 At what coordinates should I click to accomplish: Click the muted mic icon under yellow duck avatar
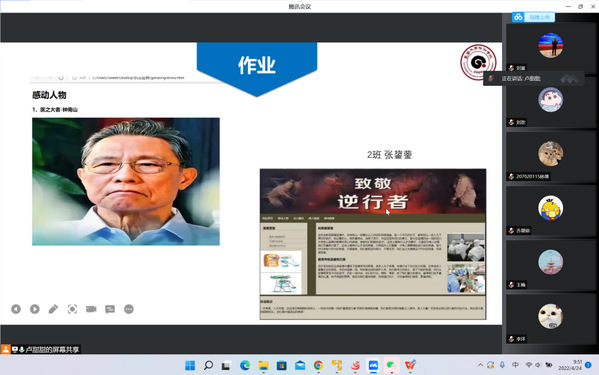511,231
